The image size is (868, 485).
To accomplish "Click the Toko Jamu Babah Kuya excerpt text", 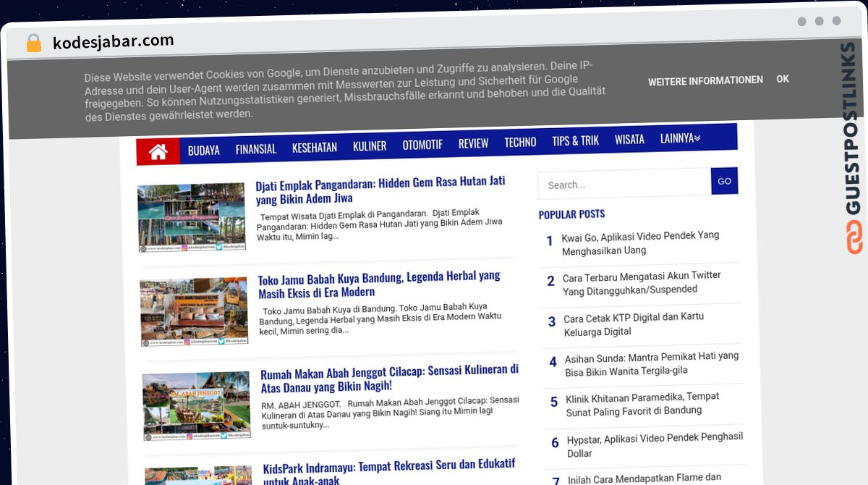I will point(380,318).
